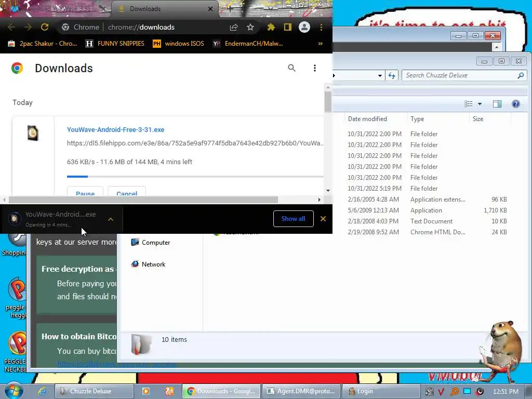Switch to Chuzzle Deluxe taskbar window
This screenshot has width=532, height=399.
pos(94,391)
